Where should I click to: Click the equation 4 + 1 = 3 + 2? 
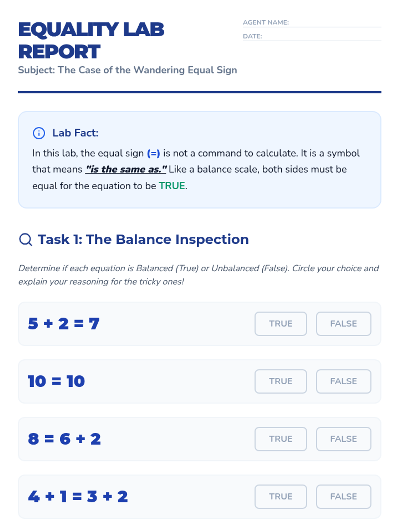tap(78, 496)
